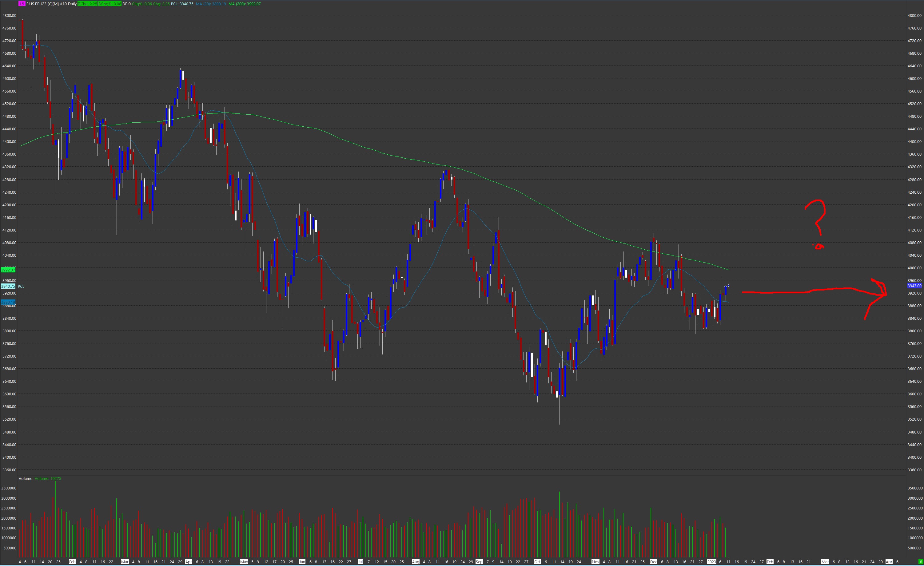Screen dimensions: 924x566
Task: Click the blue 3943.00 last price tag
Action: [914, 286]
